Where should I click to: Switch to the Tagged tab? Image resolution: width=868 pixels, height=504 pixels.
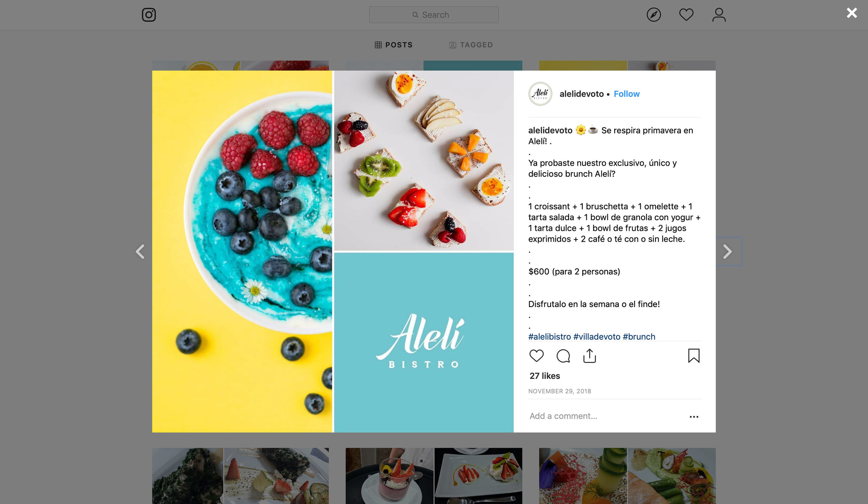[471, 45]
